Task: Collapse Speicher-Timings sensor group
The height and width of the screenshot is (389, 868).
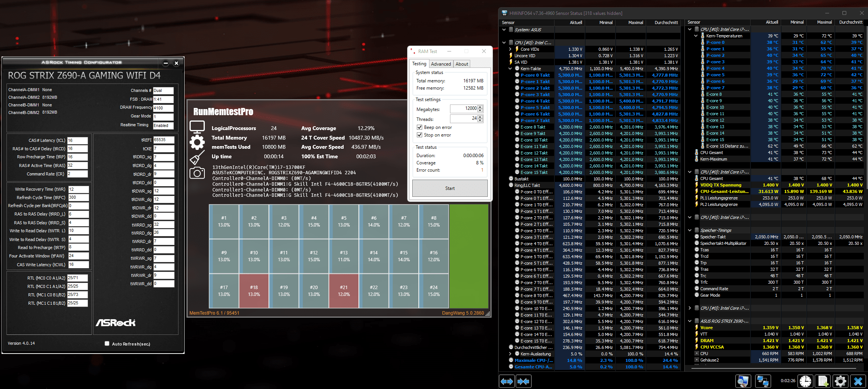Action: pos(690,230)
